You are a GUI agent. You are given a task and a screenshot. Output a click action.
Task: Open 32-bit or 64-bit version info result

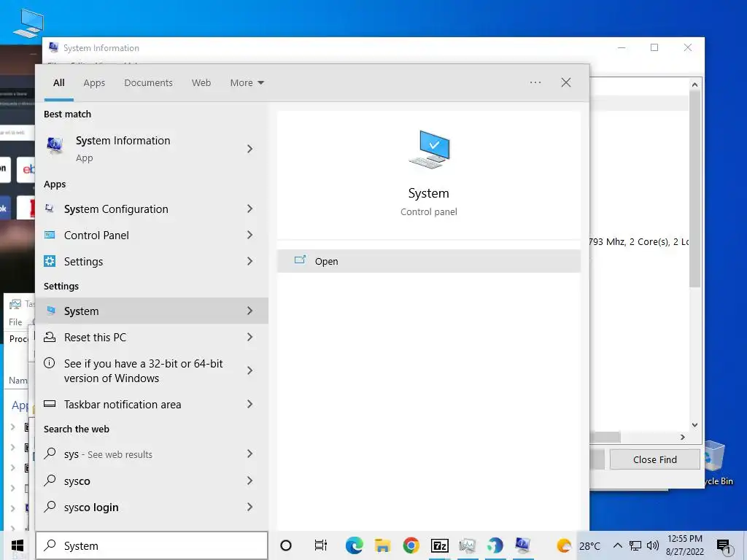click(152, 370)
